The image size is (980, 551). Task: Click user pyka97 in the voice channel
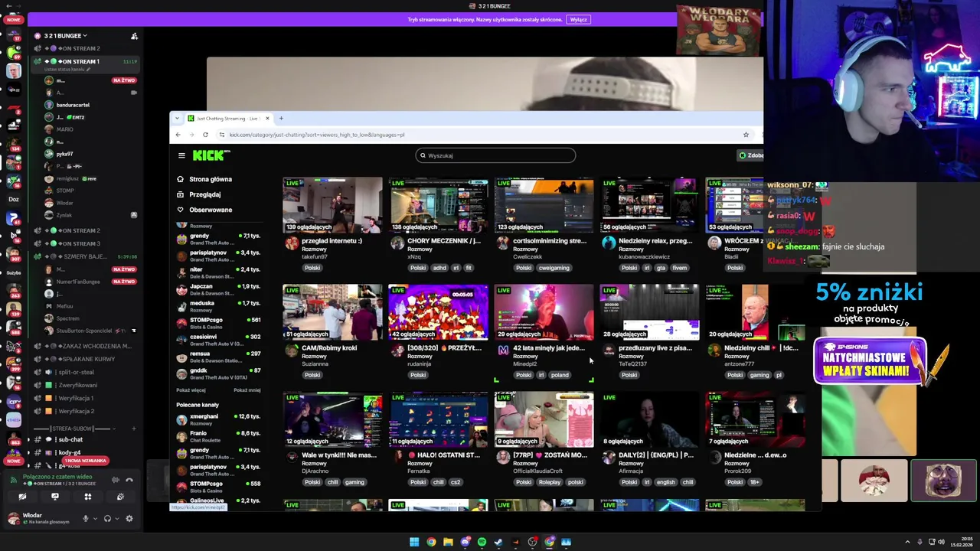coord(65,154)
